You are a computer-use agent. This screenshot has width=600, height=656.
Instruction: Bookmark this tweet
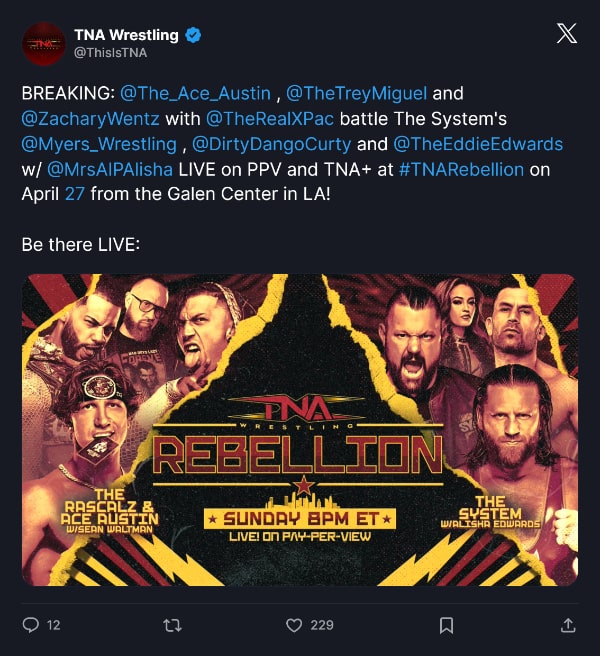pos(446,625)
